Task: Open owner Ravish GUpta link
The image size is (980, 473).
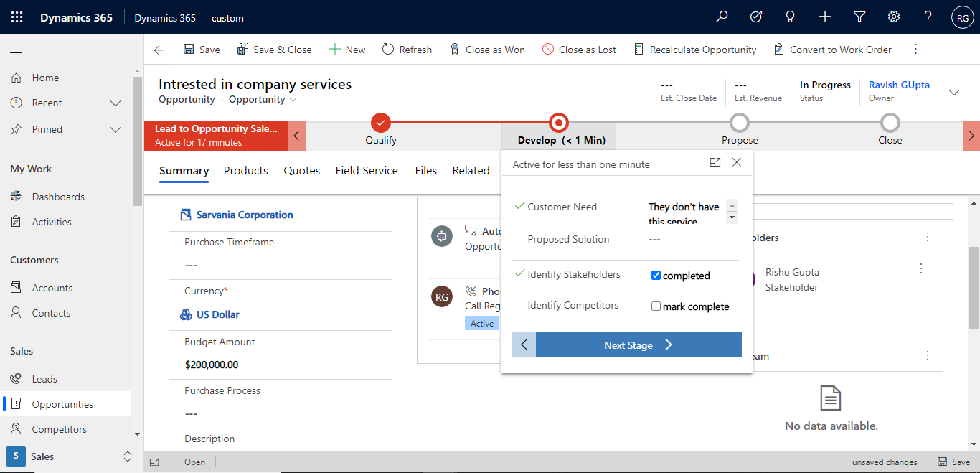Action: (x=899, y=85)
